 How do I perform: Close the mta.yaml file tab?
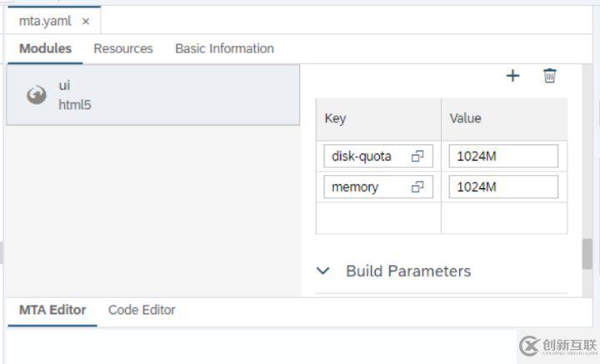pos(85,21)
